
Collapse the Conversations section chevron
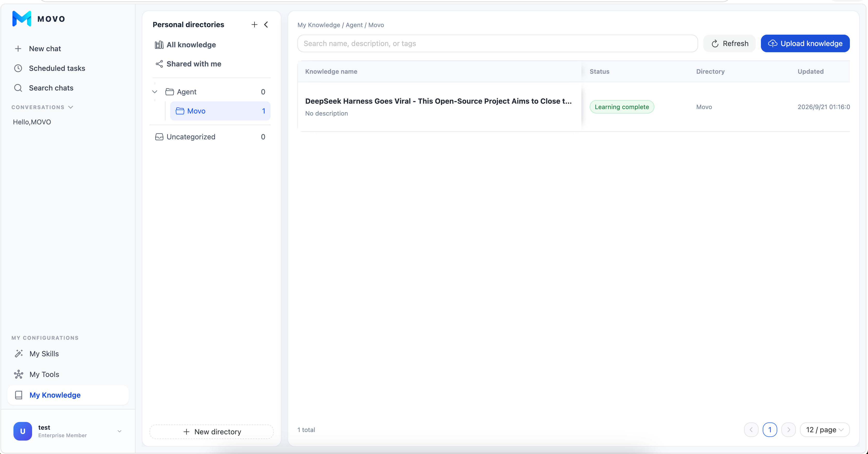[70, 107]
